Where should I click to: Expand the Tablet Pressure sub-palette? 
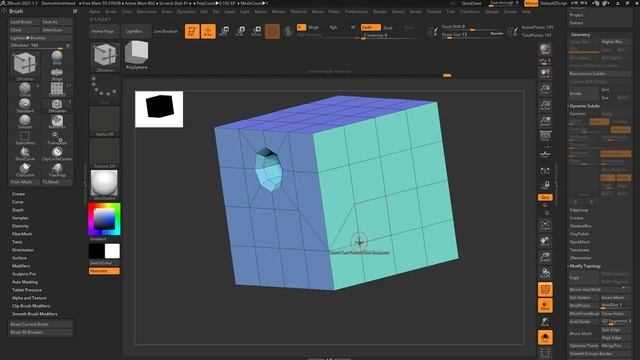coord(27,290)
